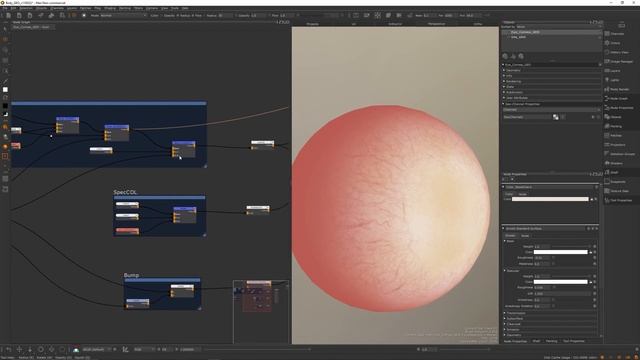Click the Radius value field
640x360 pixels.
tap(225, 16)
